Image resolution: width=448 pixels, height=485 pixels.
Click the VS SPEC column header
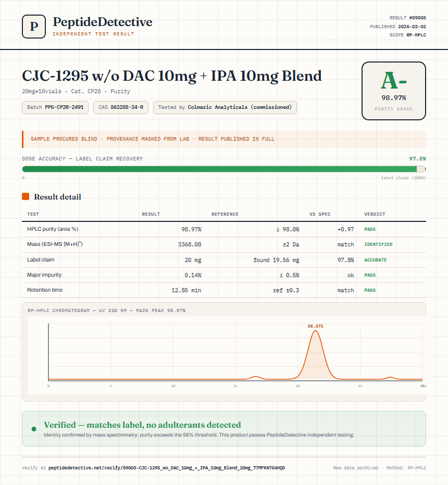tap(320, 214)
